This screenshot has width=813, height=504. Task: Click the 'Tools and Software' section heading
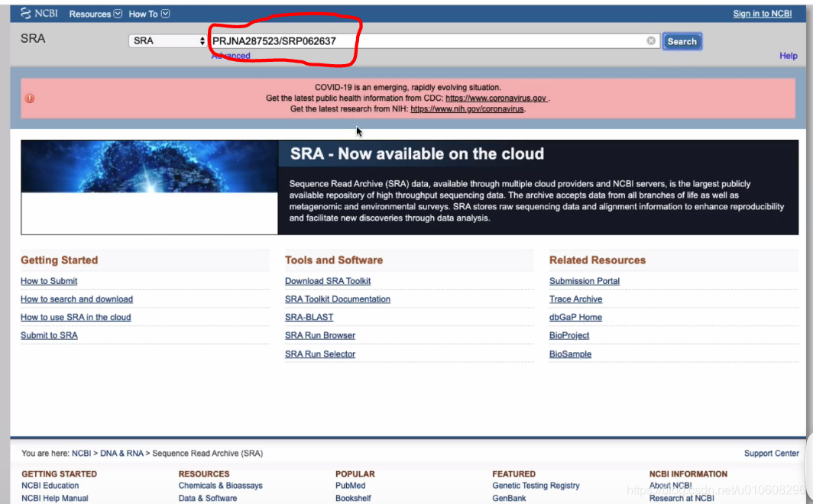[x=334, y=260]
